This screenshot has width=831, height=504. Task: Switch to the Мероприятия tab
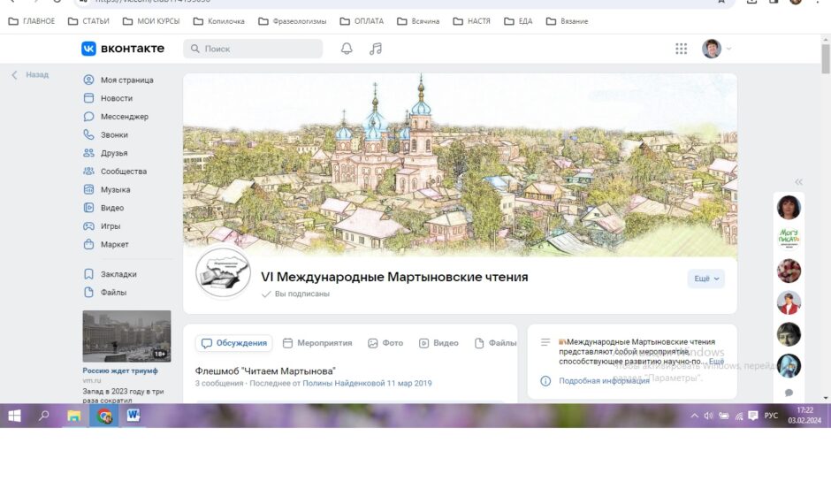[x=317, y=343]
